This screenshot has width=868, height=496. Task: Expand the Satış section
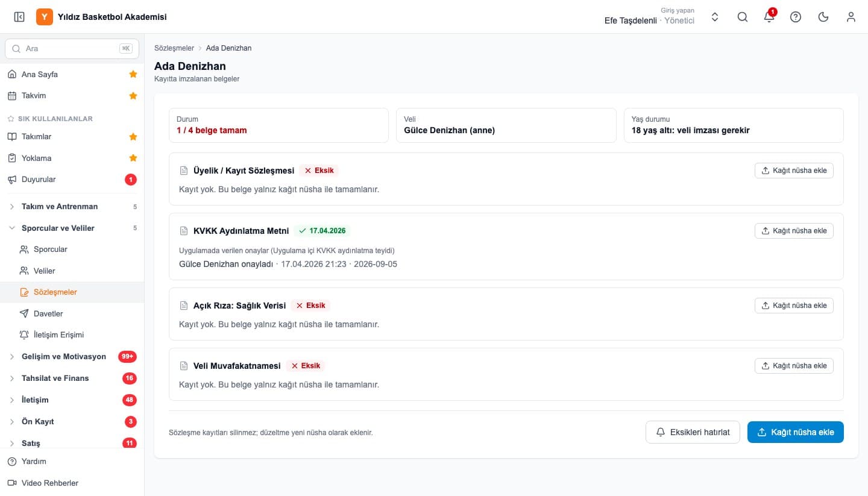pos(72,443)
